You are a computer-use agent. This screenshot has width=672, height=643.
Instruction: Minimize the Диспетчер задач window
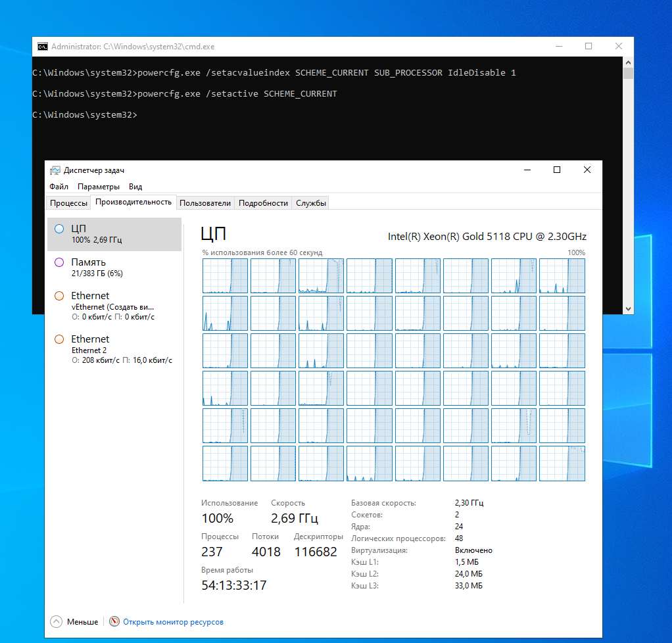527,170
